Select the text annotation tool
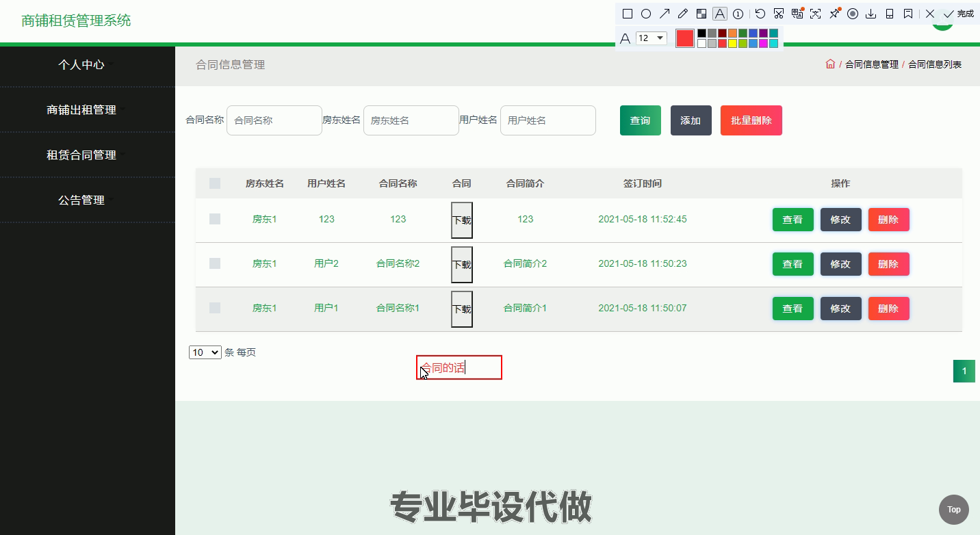The height and width of the screenshot is (535, 980). (x=719, y=14)
